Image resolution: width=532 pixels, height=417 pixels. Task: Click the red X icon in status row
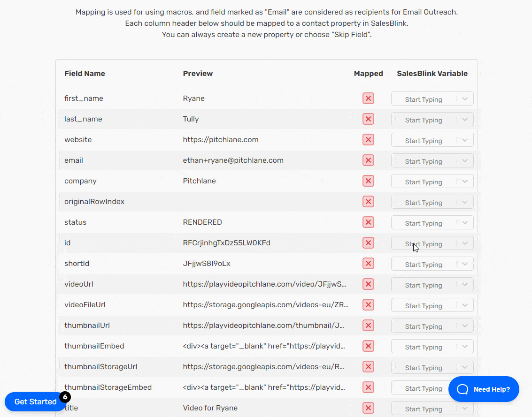(368, 222)
